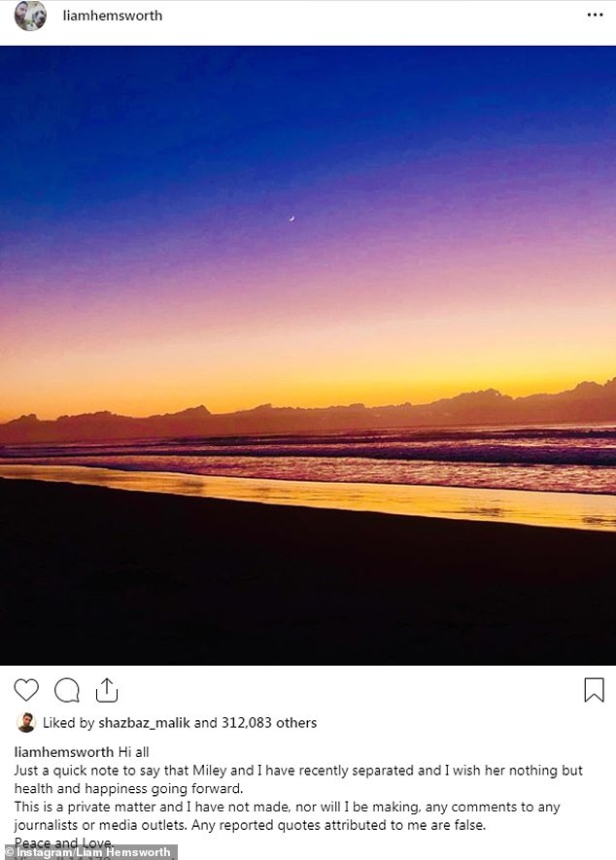Viewport: 616px width, 860px height.
Task: Click the small avatar beside "Liked by"
Action: tap(26, 723)
